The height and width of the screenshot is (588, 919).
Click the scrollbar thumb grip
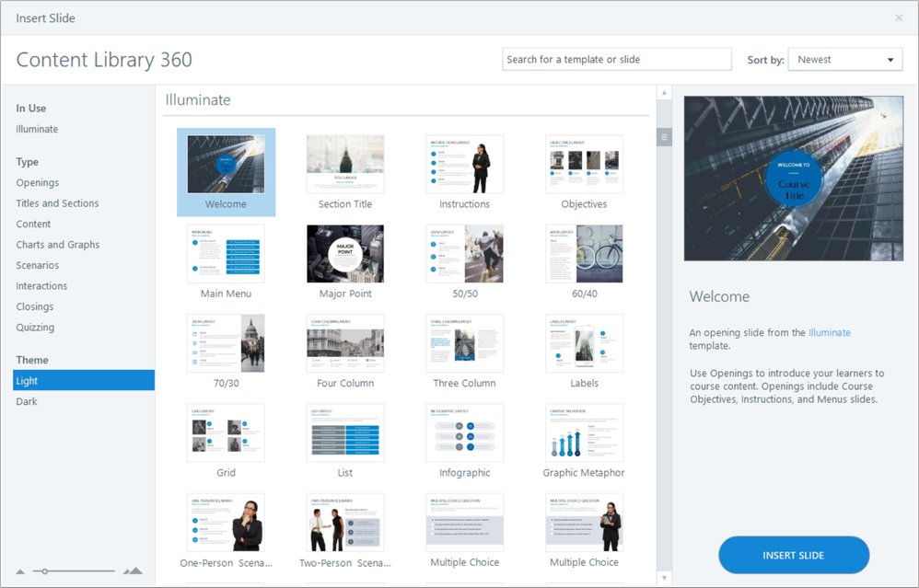(664, 138)
